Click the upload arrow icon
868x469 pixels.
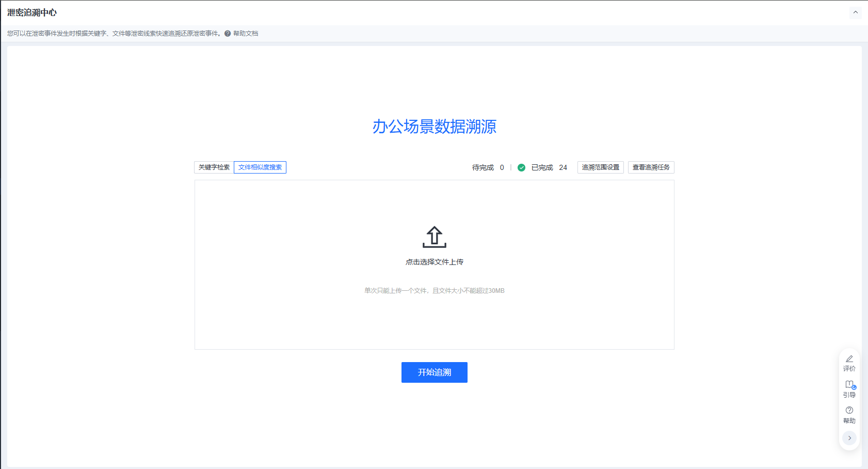[434, 237]
